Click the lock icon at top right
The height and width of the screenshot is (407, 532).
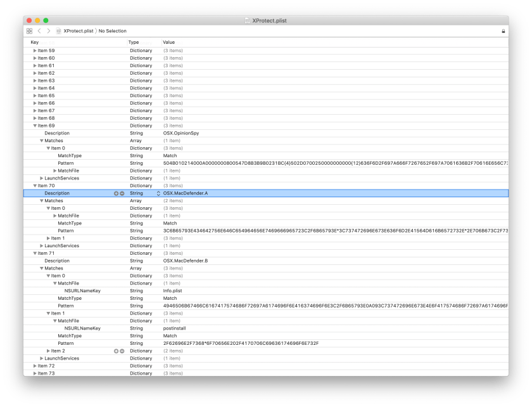coord(505,30)
